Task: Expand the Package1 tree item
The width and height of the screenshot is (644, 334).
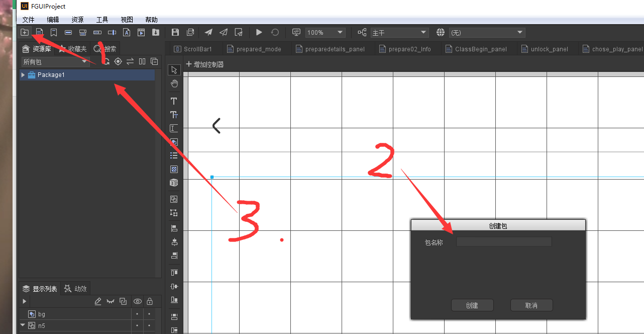Action: tap(22, 74)
